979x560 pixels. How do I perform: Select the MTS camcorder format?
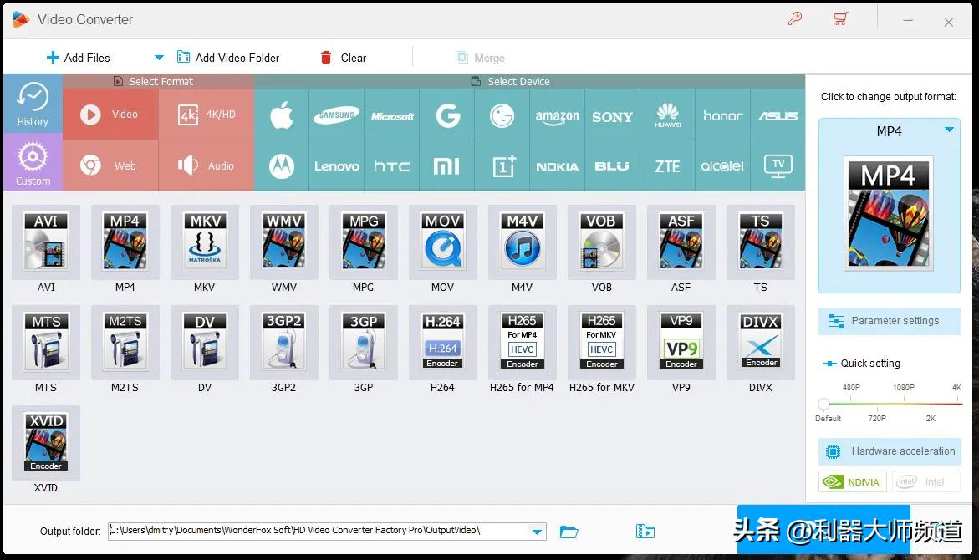pyautogui.click(x=46, y=342)
